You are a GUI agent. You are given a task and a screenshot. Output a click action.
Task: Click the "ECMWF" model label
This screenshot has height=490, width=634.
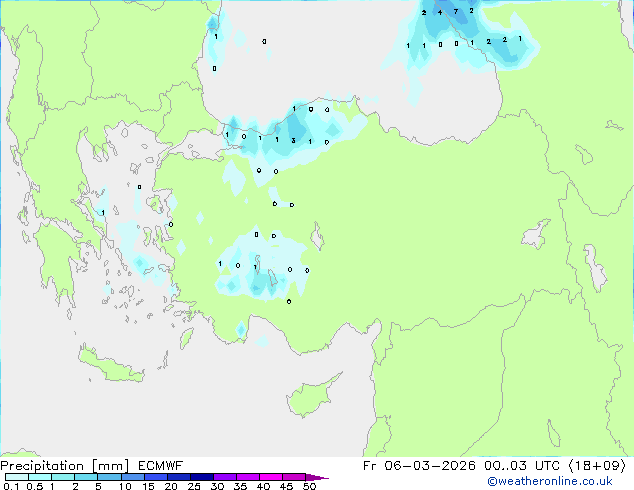pyautogui.click(x=160, y=466)
